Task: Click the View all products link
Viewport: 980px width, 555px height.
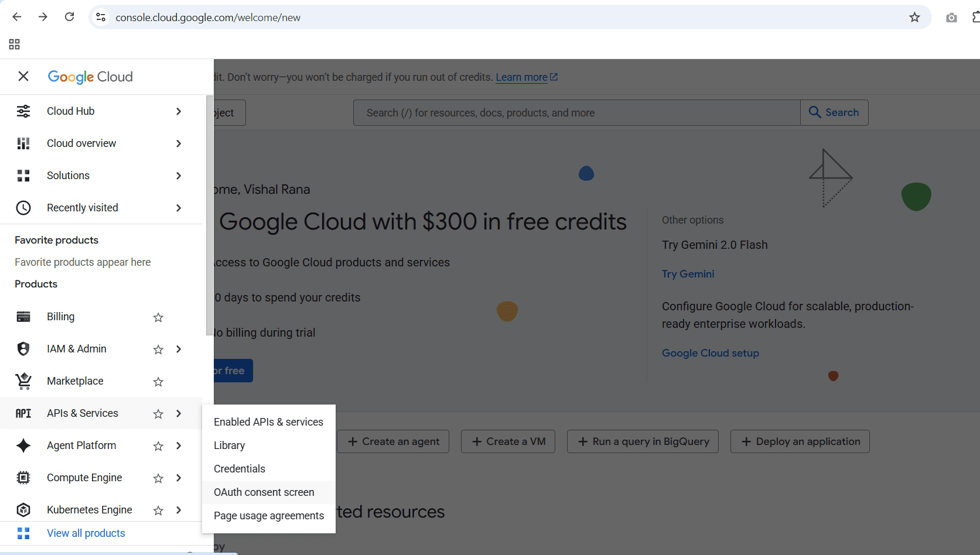Action: click(x=86, y=533)
